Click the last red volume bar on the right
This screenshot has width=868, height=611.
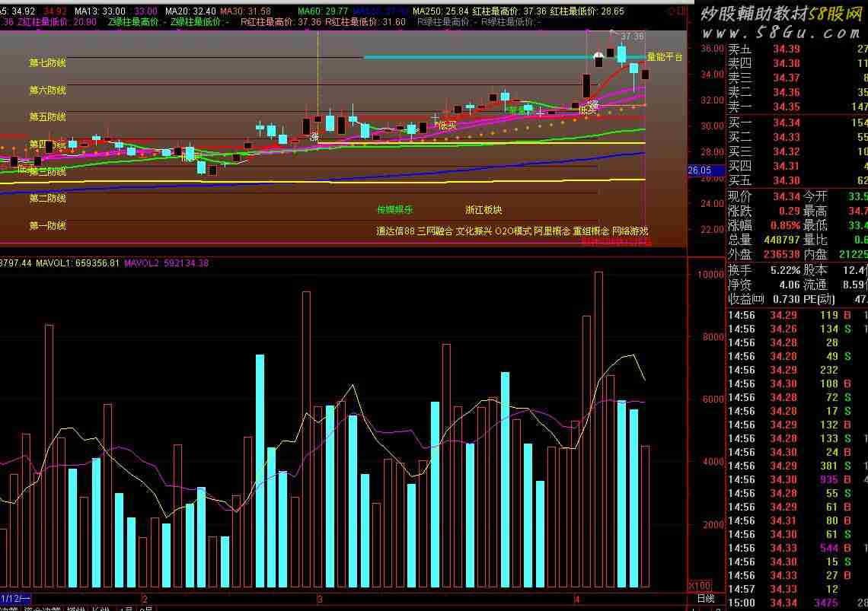[646, 517]
